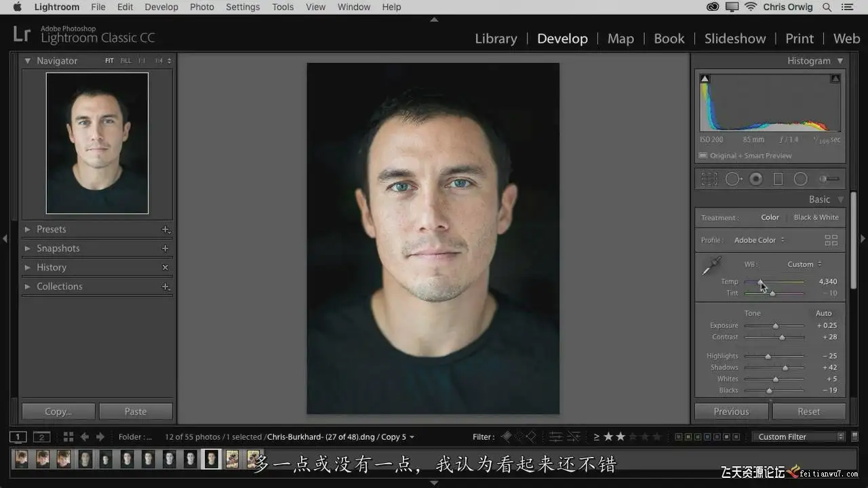
Task: Toggle shadow clipping indicator in Histogram
Action: [x=705, y=79]
